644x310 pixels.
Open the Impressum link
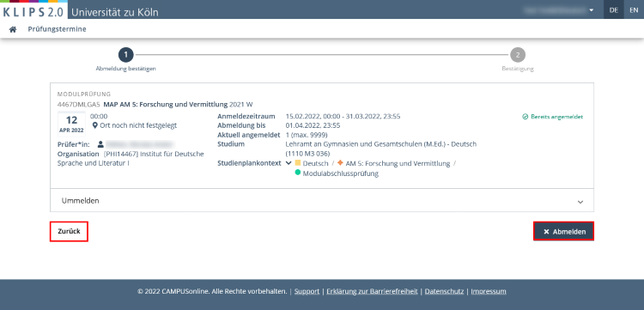point(489,291)
